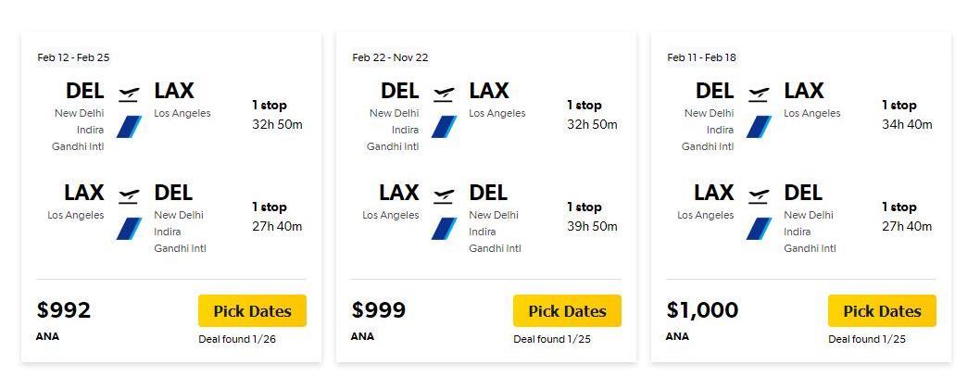Select the Feb 22 - Nov 22 date range
Viewport: 980px width, 377px height.
[390, 57]
